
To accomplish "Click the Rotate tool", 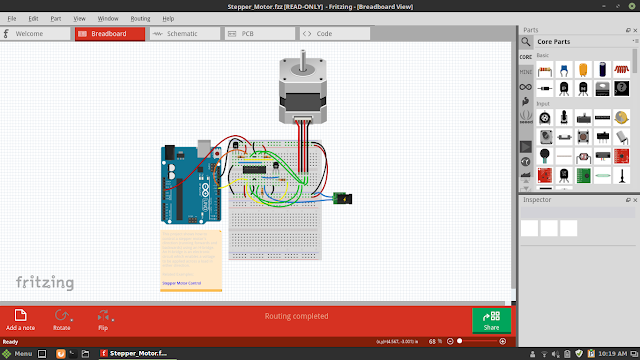I will [x=62, y=320].
